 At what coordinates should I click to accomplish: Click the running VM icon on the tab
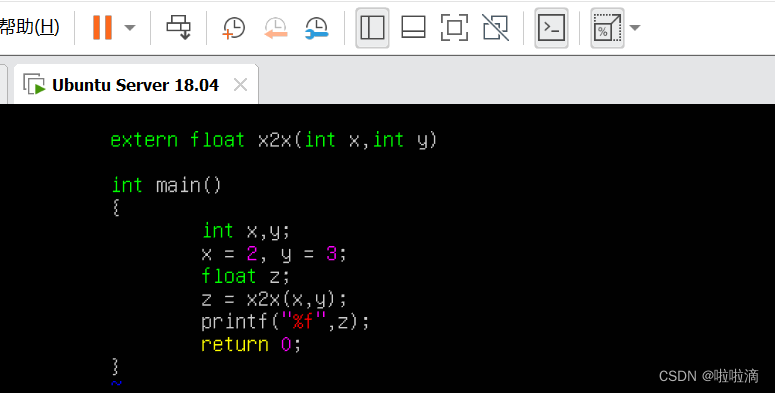pos(34,85)
